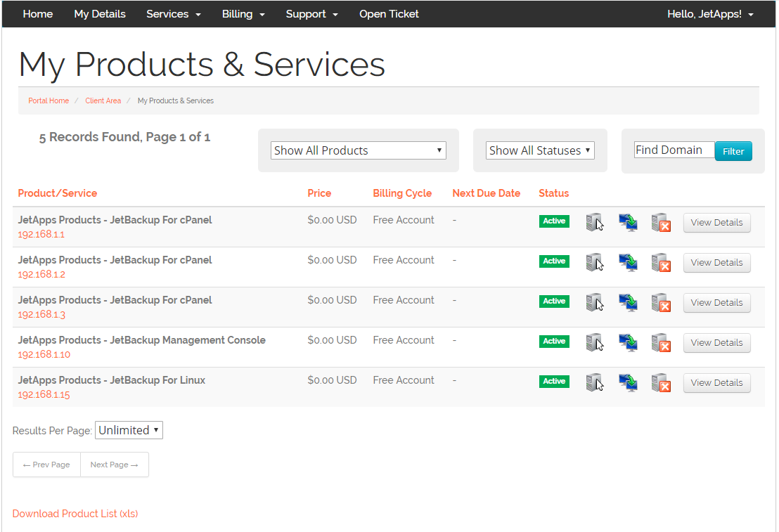This screenshot has width=779, height=532.
Task: Click the 192.168.1.1 address link
Action: (41, 235)
